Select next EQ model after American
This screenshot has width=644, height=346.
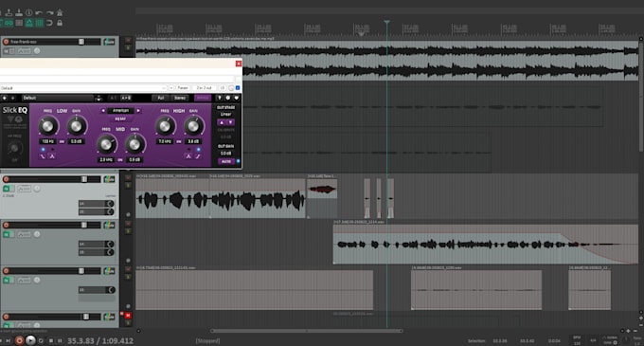coord(138,111)
